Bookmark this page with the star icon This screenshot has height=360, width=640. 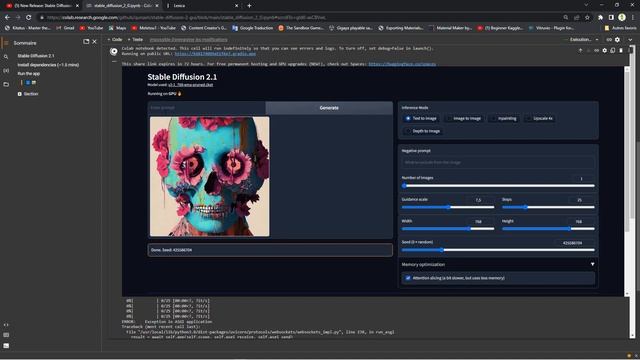(x=587, y=18)
